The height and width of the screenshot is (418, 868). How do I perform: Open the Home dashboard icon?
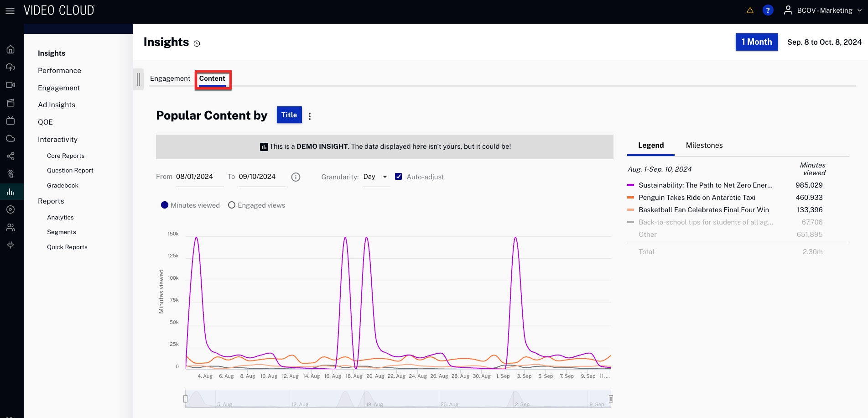tap(10, 49)
